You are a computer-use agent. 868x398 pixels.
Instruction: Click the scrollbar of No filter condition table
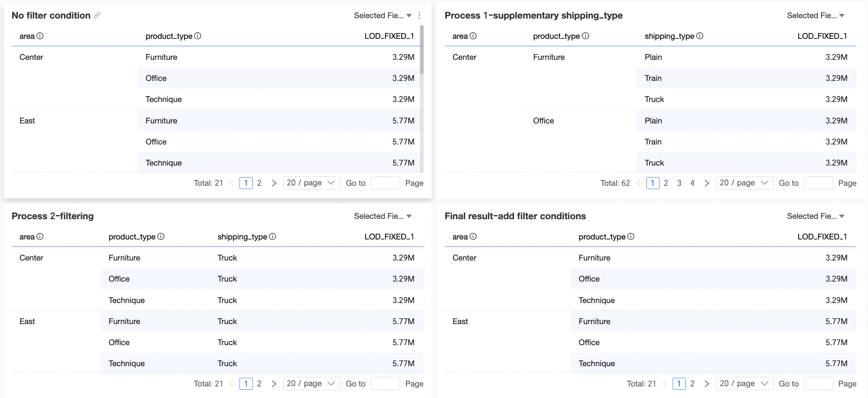click(422, 50)
